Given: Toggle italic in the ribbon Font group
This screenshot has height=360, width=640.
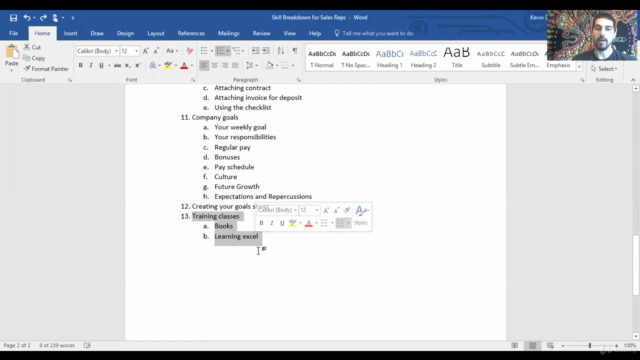Looking at the screenshot, I should point(91,65).
